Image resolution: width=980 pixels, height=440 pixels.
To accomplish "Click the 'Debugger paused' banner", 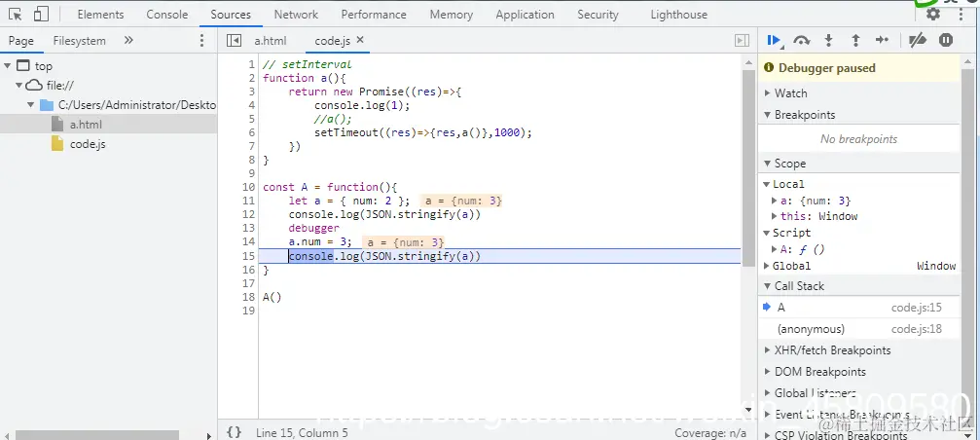I will [858, 67].
